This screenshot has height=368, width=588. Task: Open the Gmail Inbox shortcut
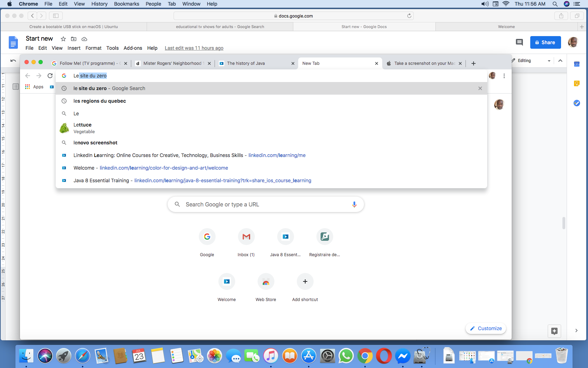[246, 237]
